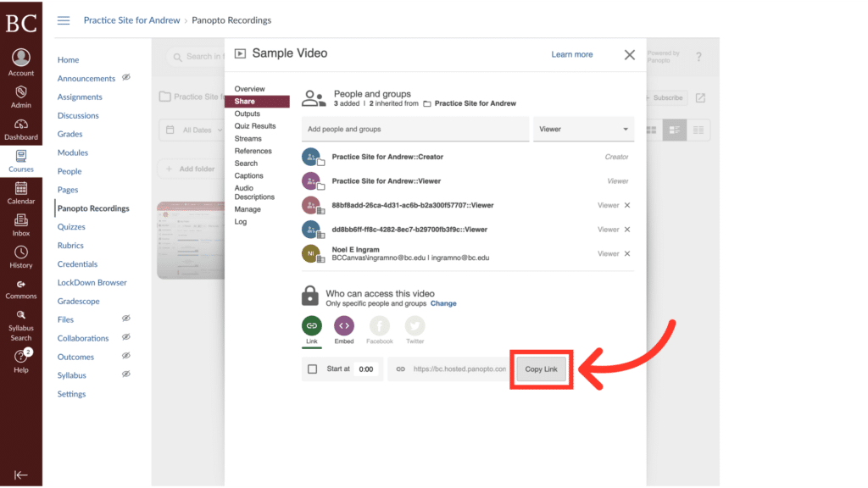Open the Outputs tab
The height and width of the screenshot is (488, 868).
coord(247,114)
